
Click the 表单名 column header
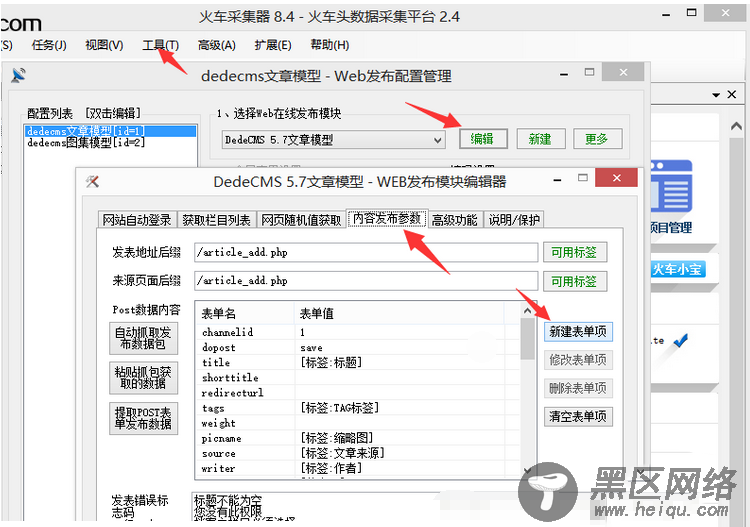pos(245,313)
